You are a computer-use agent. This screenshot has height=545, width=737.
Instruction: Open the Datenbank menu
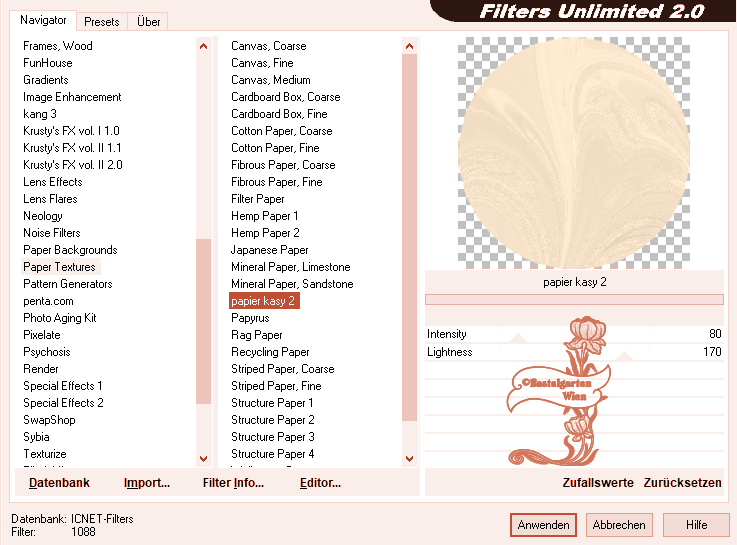pos(59,483)
